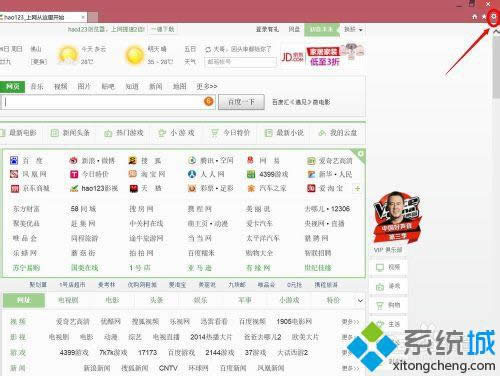500x376 pixels.
Task: Open the CNTV link
Action: (x=168, y=368)
